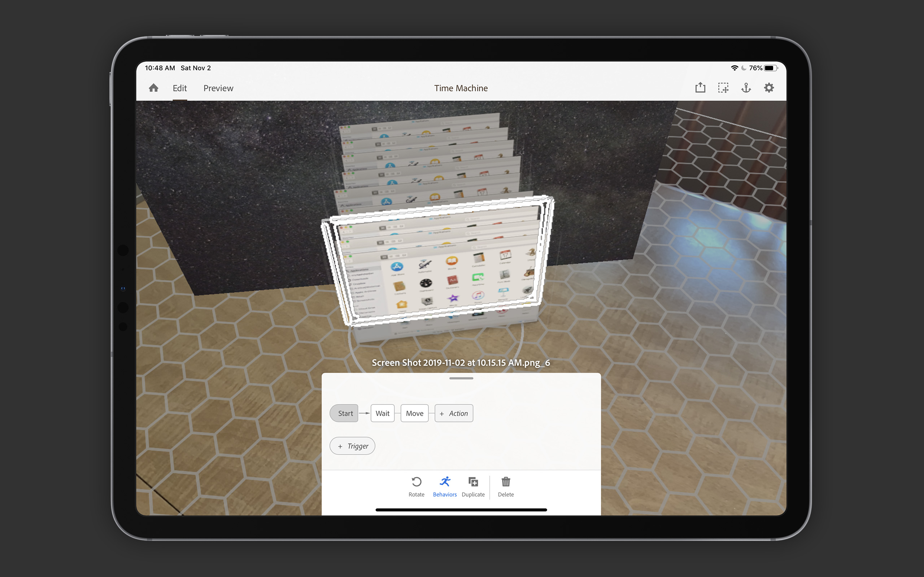924x577 pixels.
Task: Tap the Share/export icon
Action: 700,87
